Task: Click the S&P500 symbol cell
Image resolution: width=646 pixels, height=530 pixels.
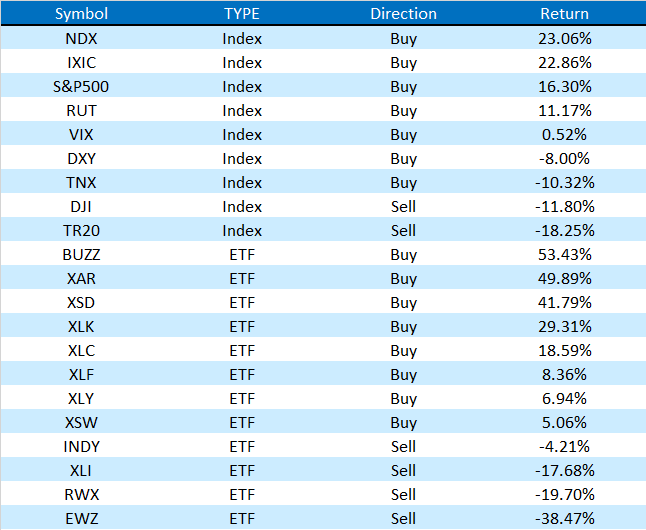Action: [81, 86]
